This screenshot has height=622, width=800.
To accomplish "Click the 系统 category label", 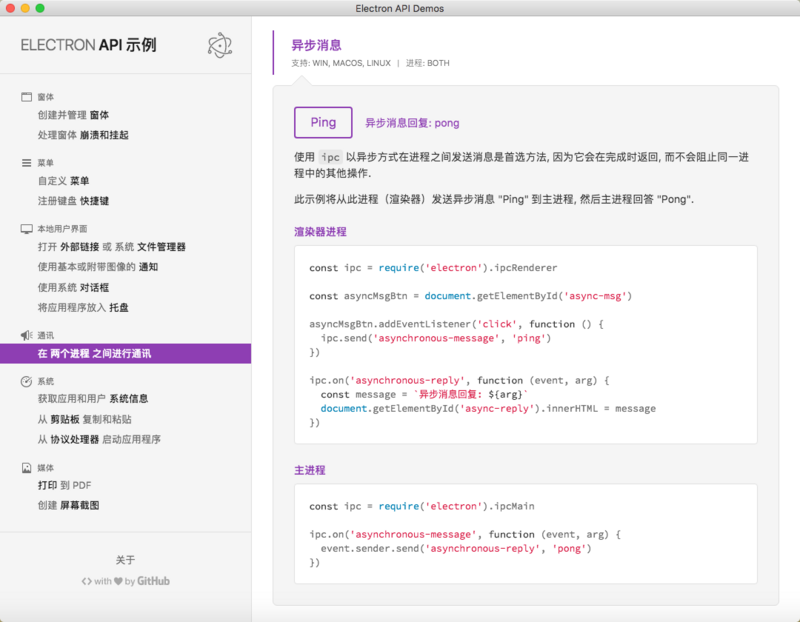I will pyautogui.click(x=45, y=381).
